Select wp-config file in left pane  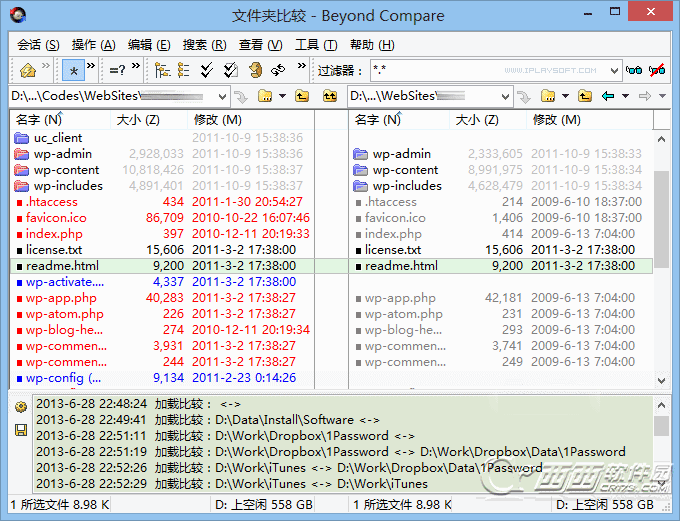63,378
